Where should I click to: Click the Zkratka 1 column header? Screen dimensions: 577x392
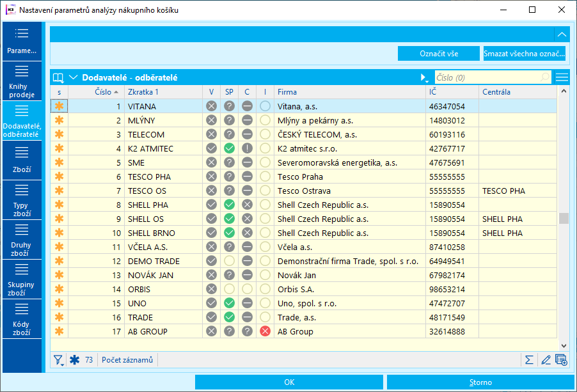[x=163, y=92]
